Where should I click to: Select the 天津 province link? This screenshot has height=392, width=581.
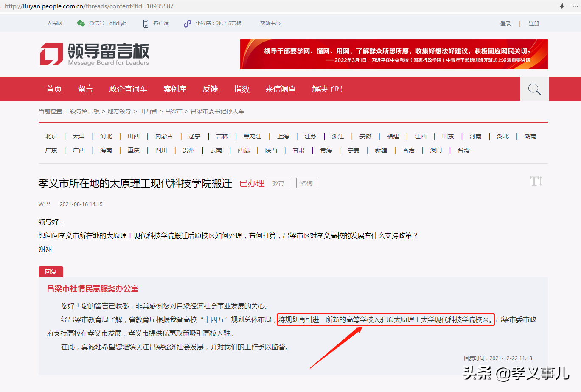[79, 136]
